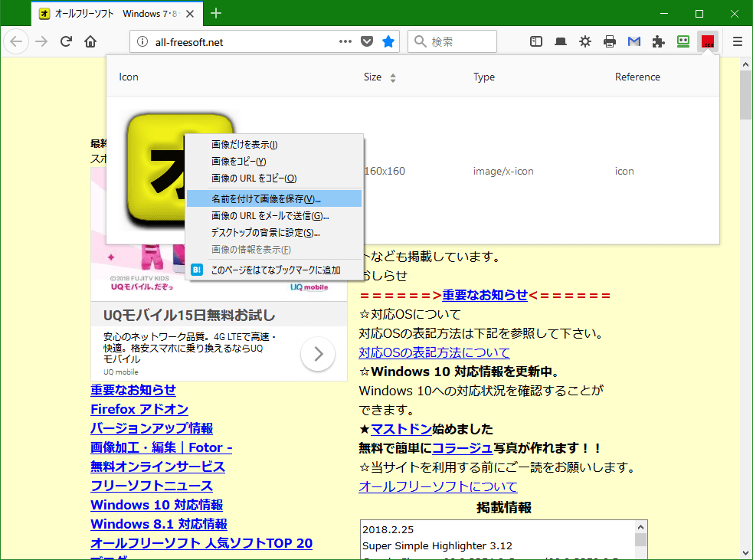
Task: Click the 160x160 size cell
Action: pyautogui.click(x=385, y=171)
